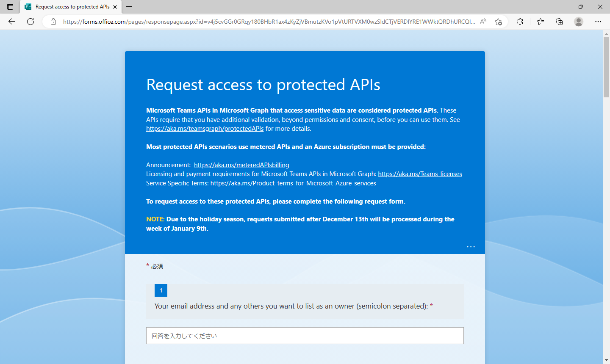
Task: Activate Read aloud icon
Action: pos(483,22)
